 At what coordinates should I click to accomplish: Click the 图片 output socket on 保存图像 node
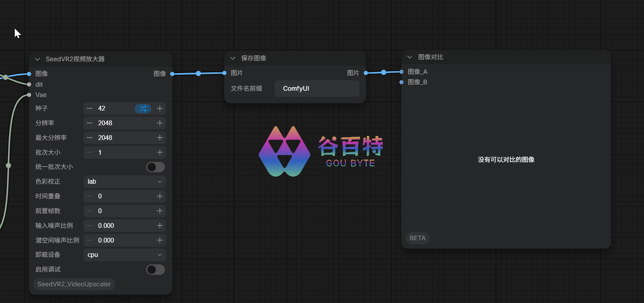click(366, 73)
